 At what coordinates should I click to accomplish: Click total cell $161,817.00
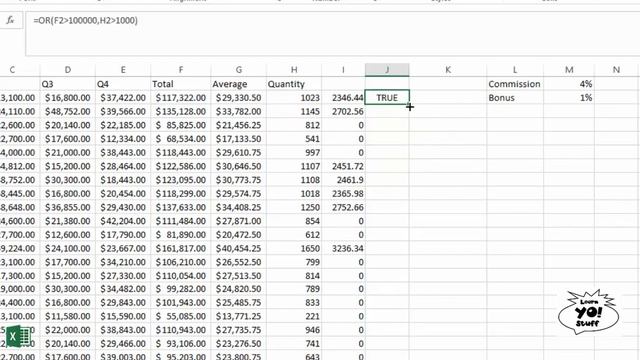[x=181, y=248]
